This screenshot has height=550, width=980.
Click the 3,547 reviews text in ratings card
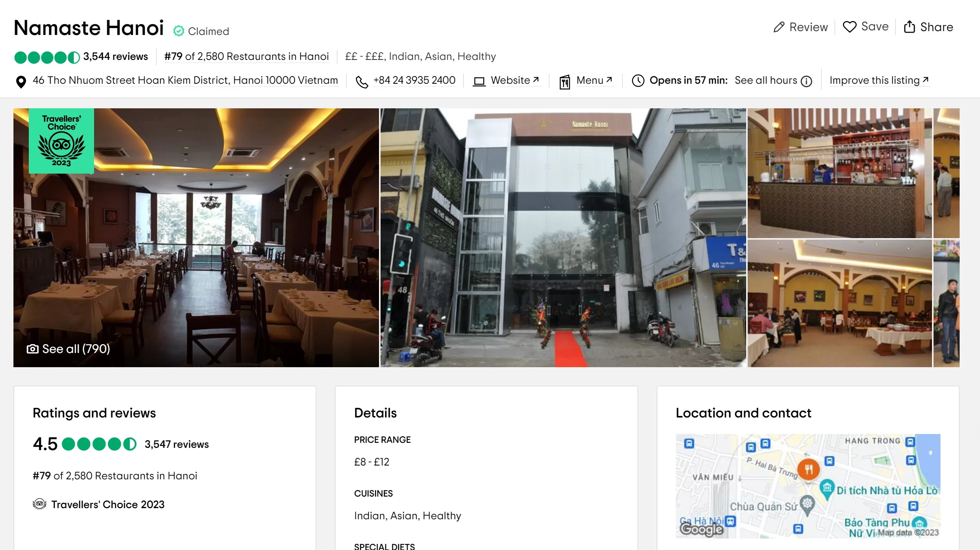[x=177, y=444]
